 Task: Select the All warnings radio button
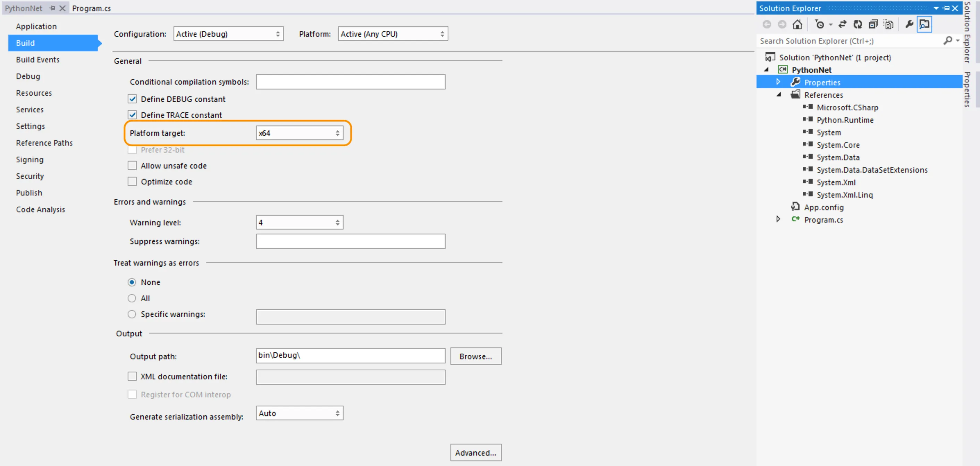click(x=132, y=299)
